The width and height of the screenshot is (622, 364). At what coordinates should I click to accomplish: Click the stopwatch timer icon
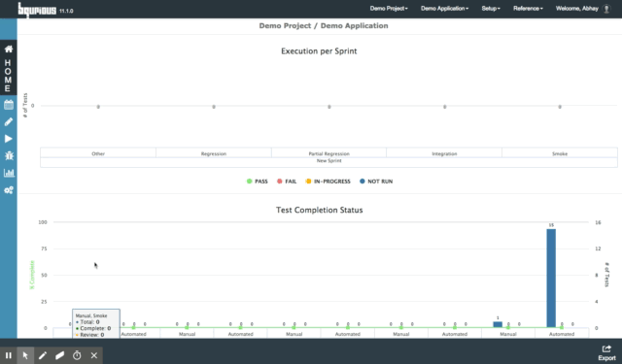tap(77, 355)
